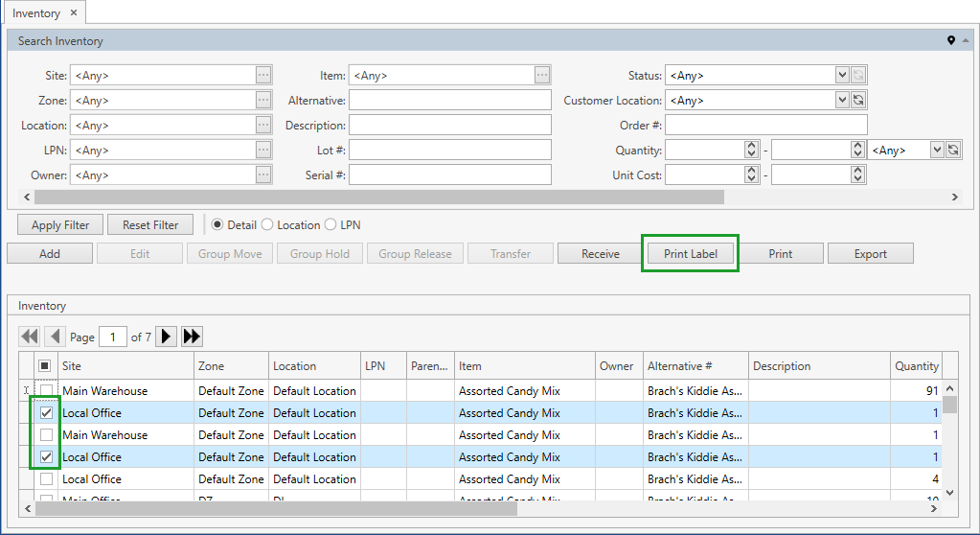Viewport: 980px width, 535px height.
Task: Jump to last inventory page
Action: coord(192,337)
